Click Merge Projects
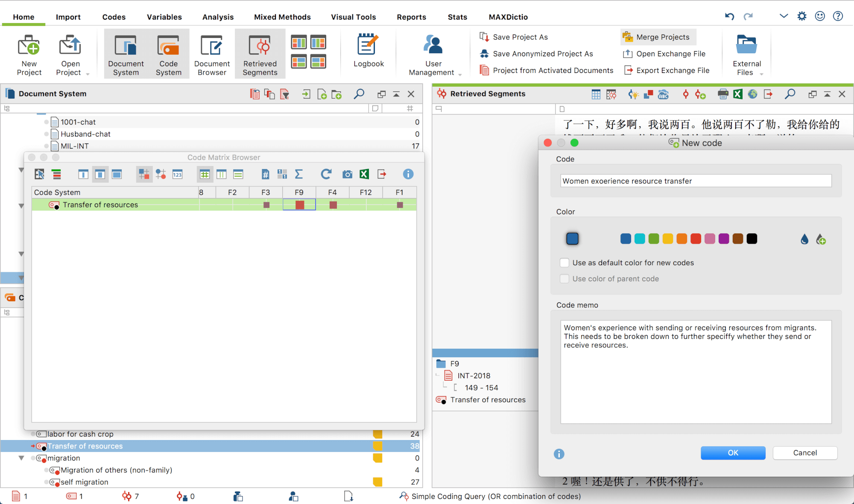The width and height of the screenshot is (854, 504). tap(658, 37)
